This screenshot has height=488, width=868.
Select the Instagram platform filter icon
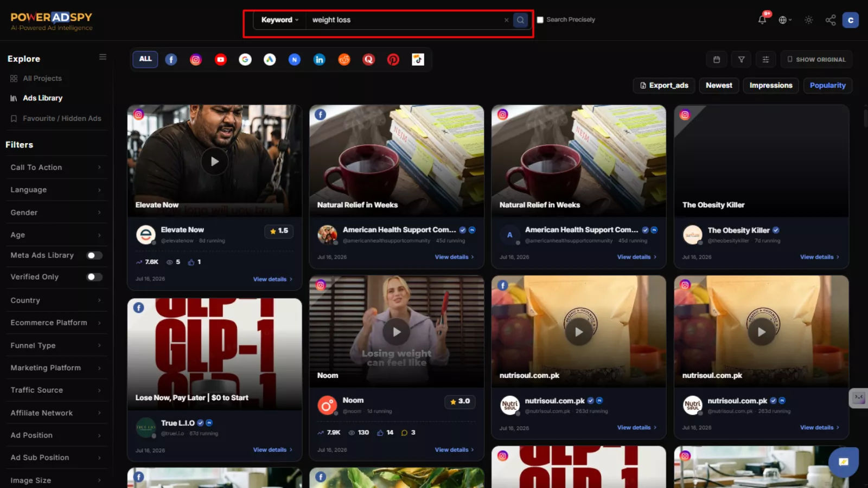click(x=196, y=60)
